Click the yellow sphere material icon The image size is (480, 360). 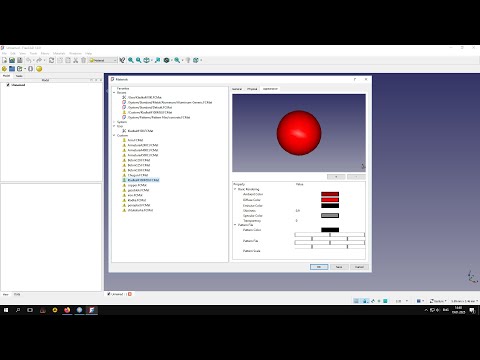[39, 69]
